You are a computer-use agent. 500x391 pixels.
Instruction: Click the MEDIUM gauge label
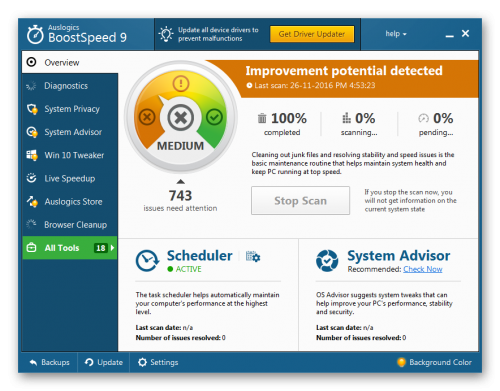[x=180, y=146]
